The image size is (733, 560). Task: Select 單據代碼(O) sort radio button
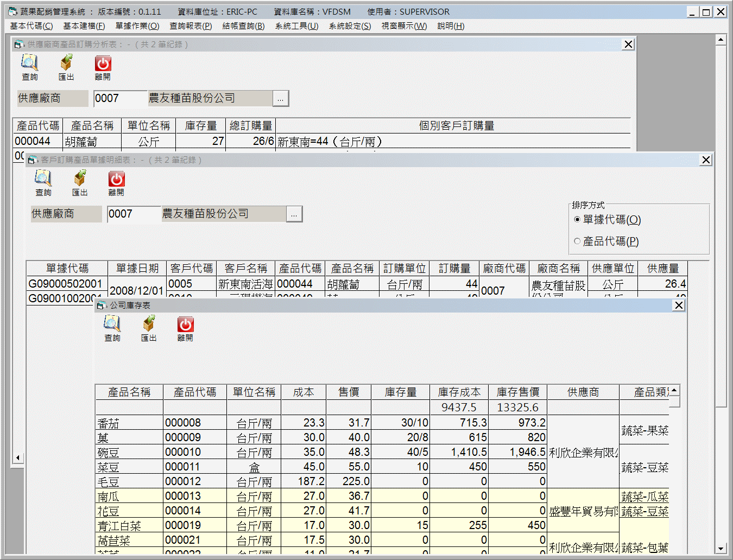click(x=577, y=220)
